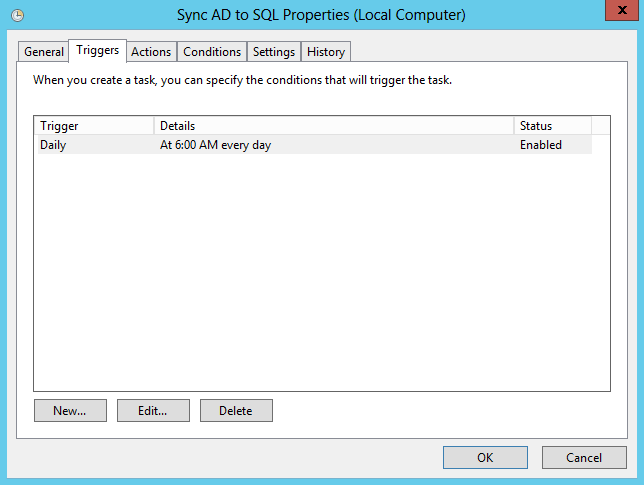The width and height of the screenshot is (644, 485).
Task: Close the Sync AD to SQL Properties dialog
Action: [x=622, y=10]
